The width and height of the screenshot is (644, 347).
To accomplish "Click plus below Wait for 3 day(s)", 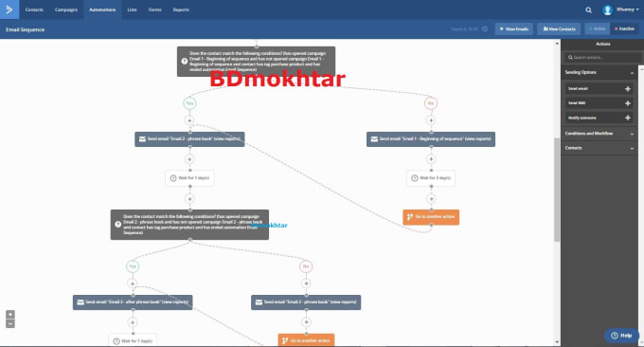I will 431,198.
